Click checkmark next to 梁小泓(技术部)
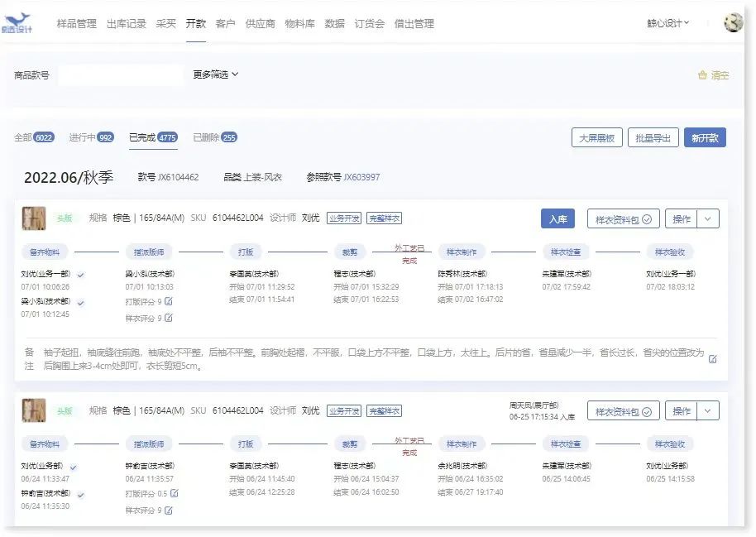This screenshot has height=537, width=756. click(80, 304)
